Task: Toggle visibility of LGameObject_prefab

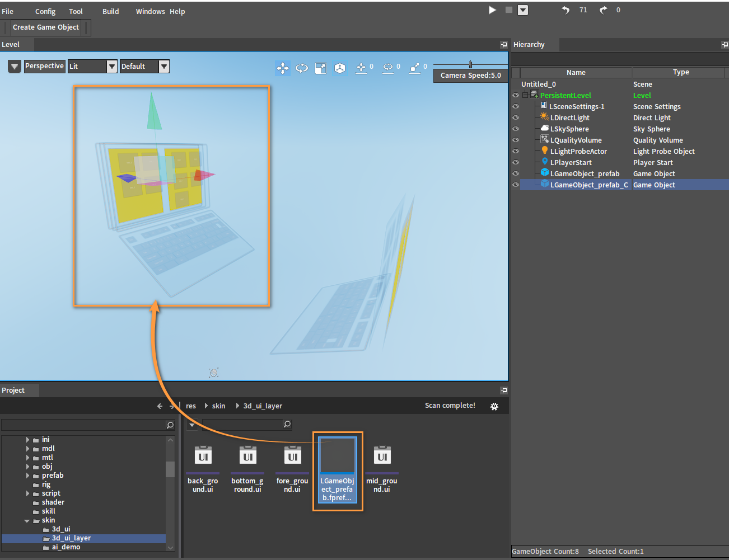Action: (x=516, y=173)
